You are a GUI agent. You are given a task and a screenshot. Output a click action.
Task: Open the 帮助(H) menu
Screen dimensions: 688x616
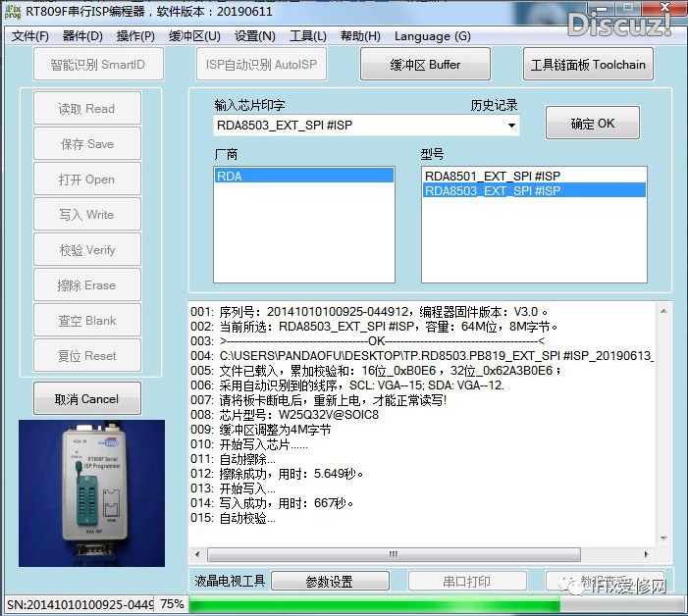(360, 36)
